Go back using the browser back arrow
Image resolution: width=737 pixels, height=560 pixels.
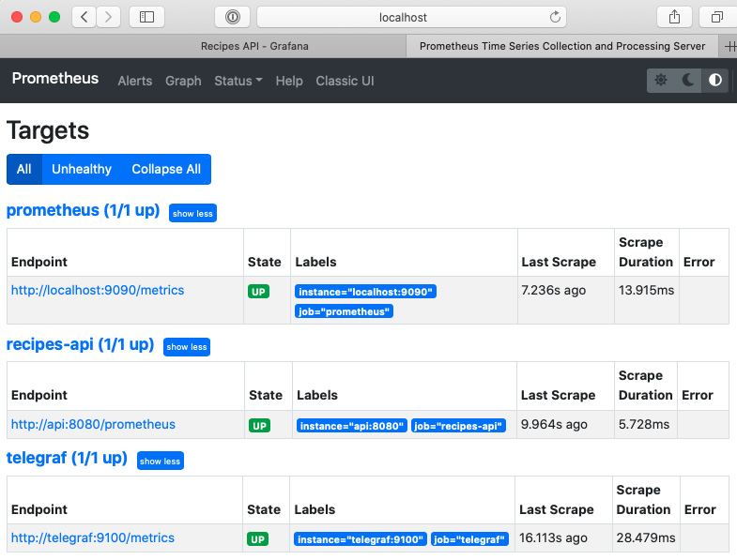coord(84,18)
